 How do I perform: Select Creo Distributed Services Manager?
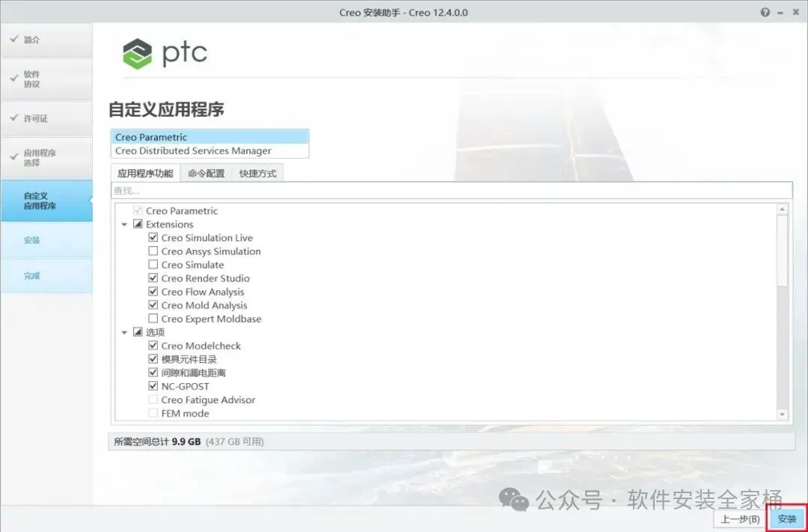pos(209,150)
